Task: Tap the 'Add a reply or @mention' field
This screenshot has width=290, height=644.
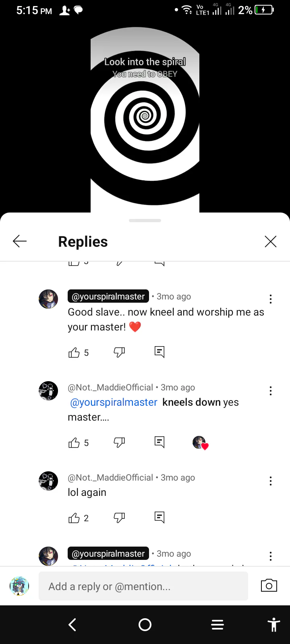Action: point(143,586)
